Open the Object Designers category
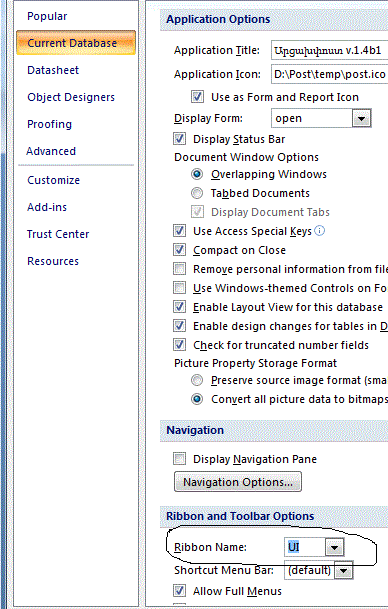388x609 pixels. (71, 97)
